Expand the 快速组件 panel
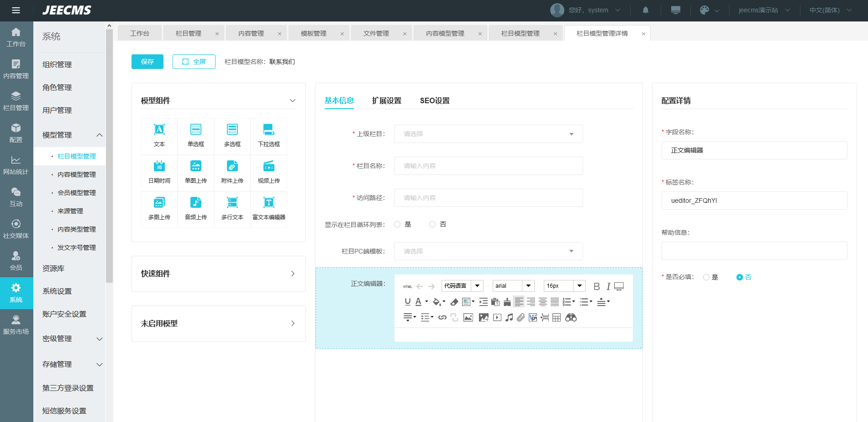Image resolution: width=868 pixels, height=422 pixels. [x=218, y=274]
